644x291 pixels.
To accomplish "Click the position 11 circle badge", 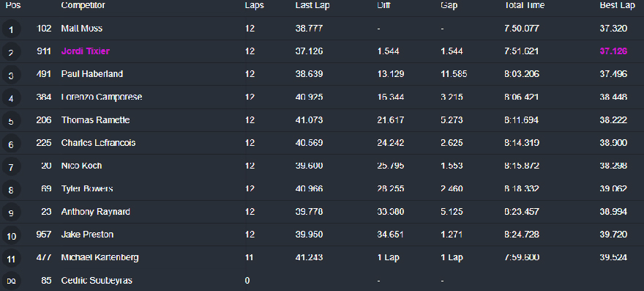I will (11, 259).
